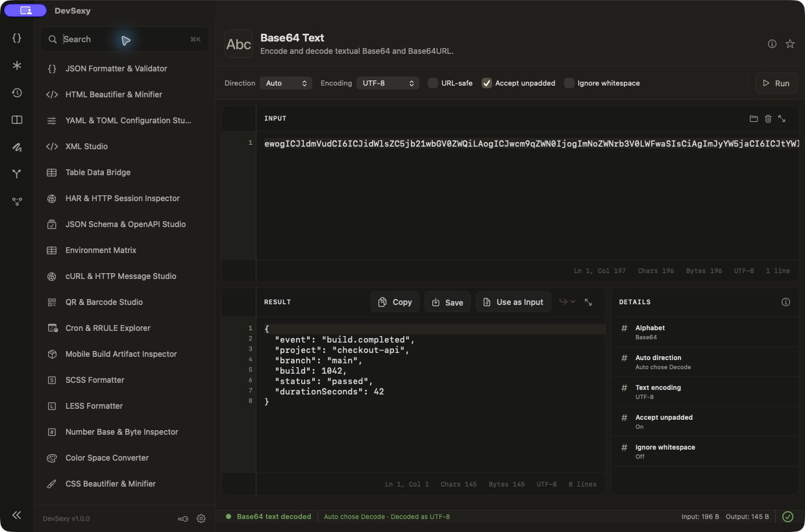Choose CSS Beautifier & Minifier
This screenshot has height=532, width=805.
[124, 484]
